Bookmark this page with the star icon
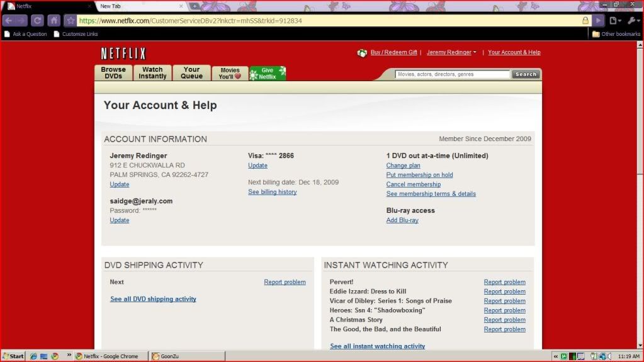644x362 pixels. pyautogui.click(x=71, y=21)
